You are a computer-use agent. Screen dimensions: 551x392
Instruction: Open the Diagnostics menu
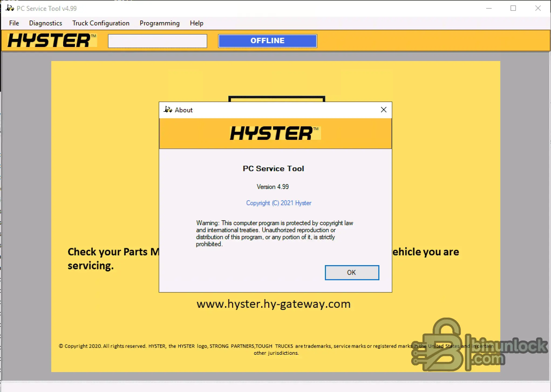[x=46, y=23]
